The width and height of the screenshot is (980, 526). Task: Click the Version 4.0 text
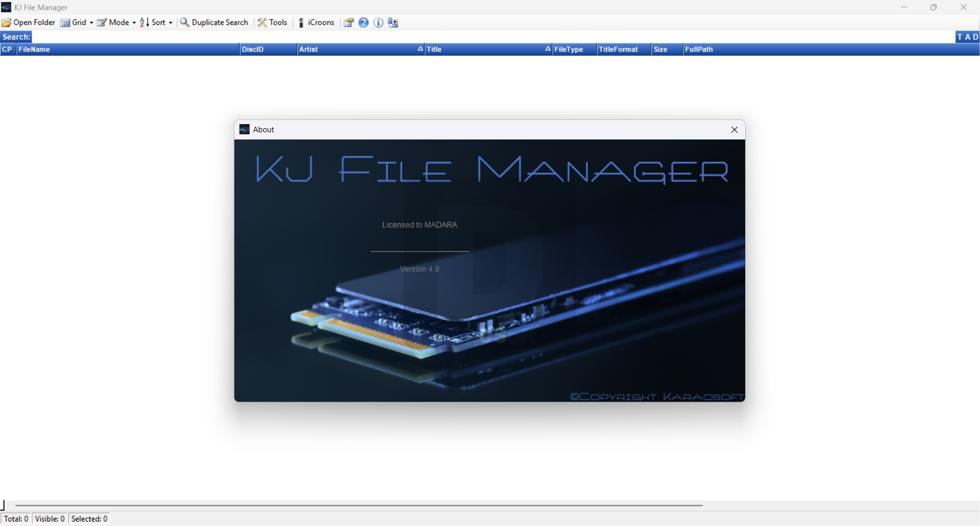click(x=420, y=269)
